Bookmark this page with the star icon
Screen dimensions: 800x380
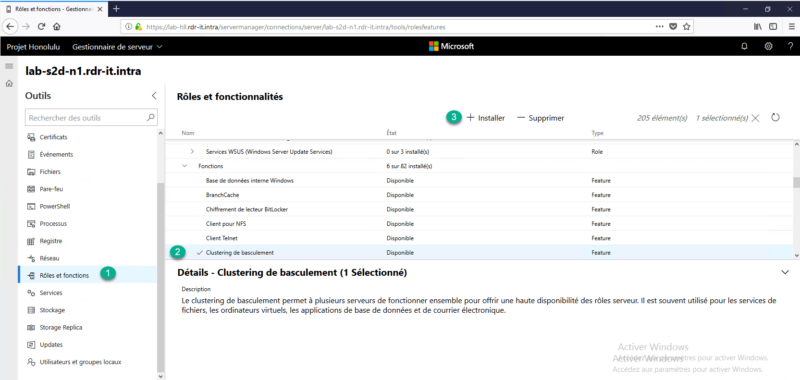tap(686, 27)
